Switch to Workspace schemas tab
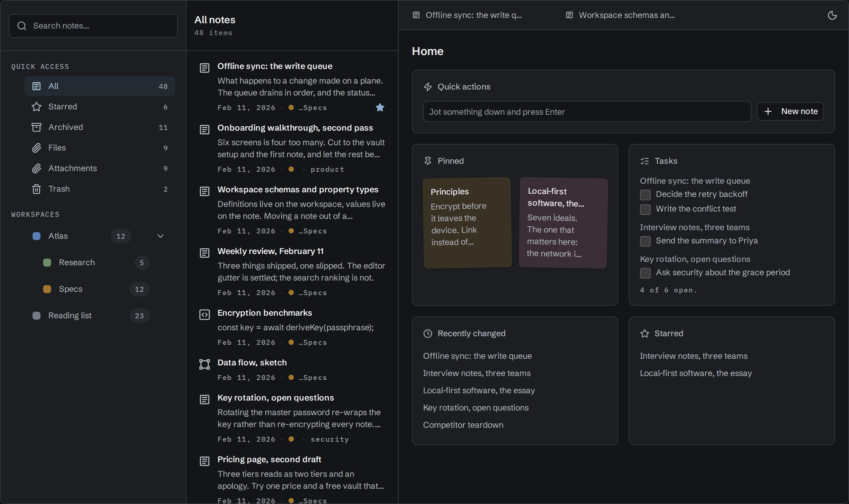This screenshot has width=849, height=504. point(620,15)
